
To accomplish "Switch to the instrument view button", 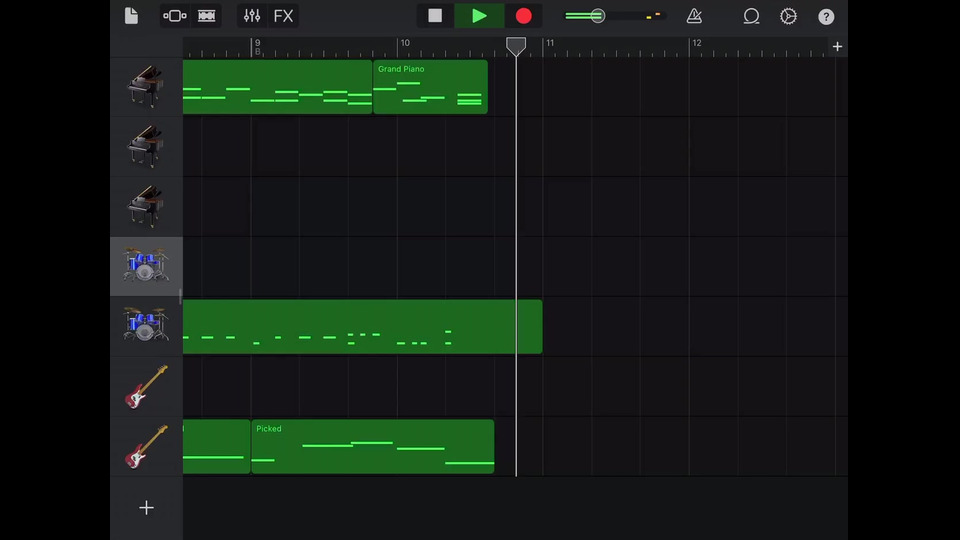I will point(174,16).
